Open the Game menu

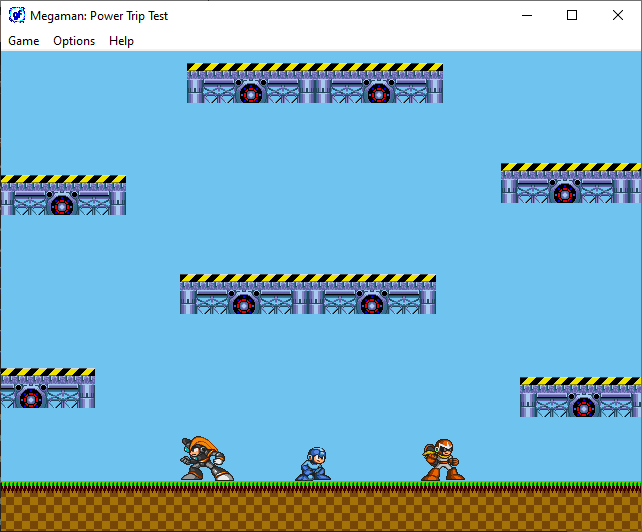pyautogui.click(x=24, y=41)
